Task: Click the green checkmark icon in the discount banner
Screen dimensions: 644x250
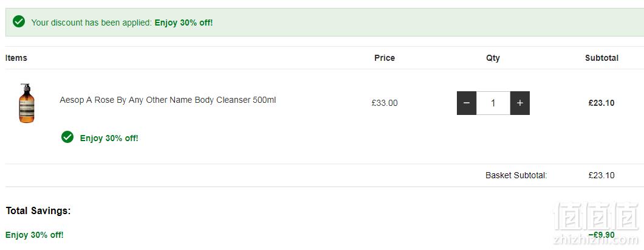Action: (19, 22)
